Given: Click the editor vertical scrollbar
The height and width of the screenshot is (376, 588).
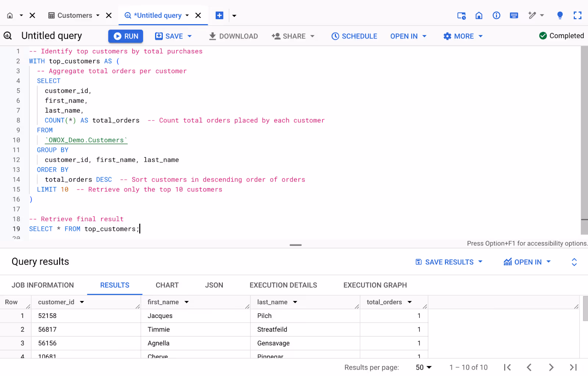Looking at the screenshot, I should pos(584,140).
